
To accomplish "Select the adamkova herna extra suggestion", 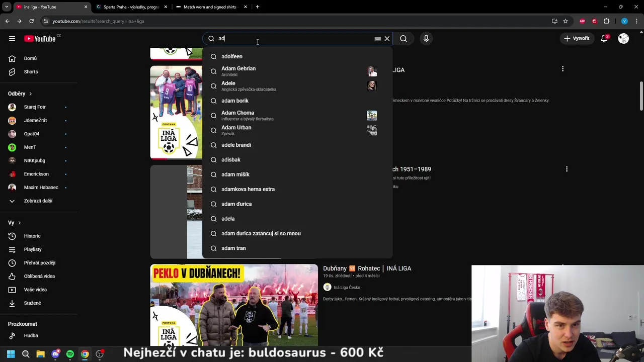I will coord(297,189).
